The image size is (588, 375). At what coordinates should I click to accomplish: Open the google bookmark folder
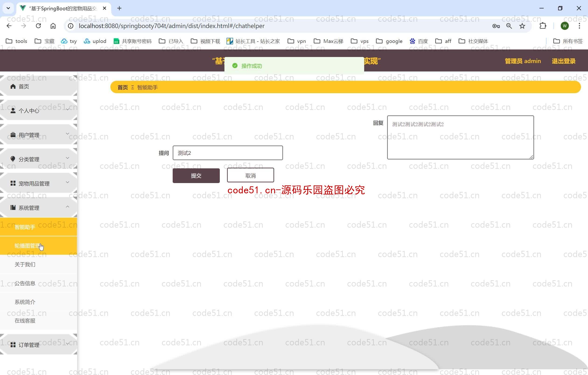tap(389, 41)
